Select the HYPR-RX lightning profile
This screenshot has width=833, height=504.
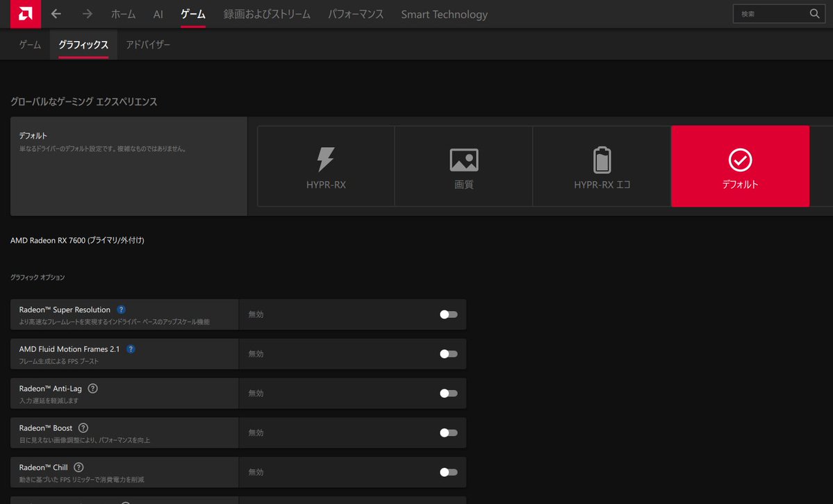point(326,166)
